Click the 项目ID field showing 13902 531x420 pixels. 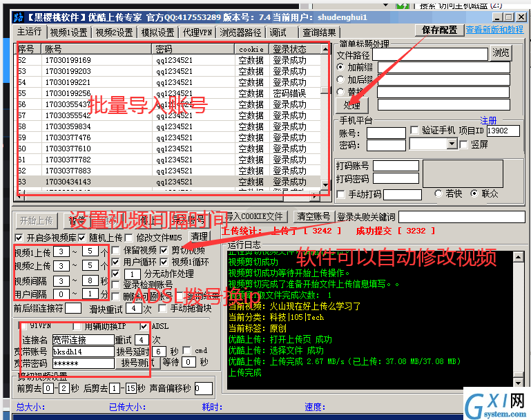click(x=503, y=131)
